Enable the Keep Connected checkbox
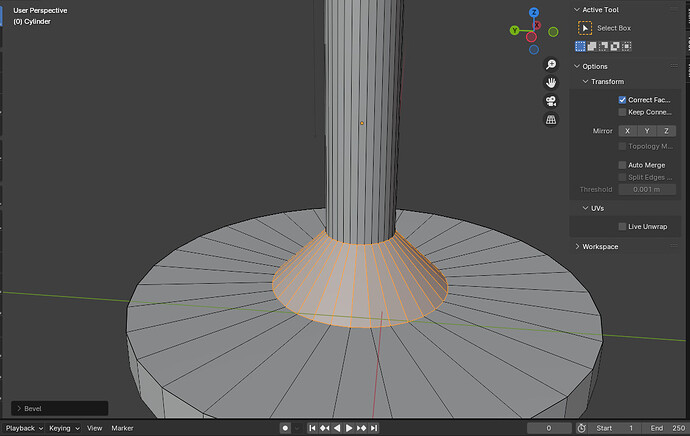The width and height of the screenshot is (690, 436). 622,112
